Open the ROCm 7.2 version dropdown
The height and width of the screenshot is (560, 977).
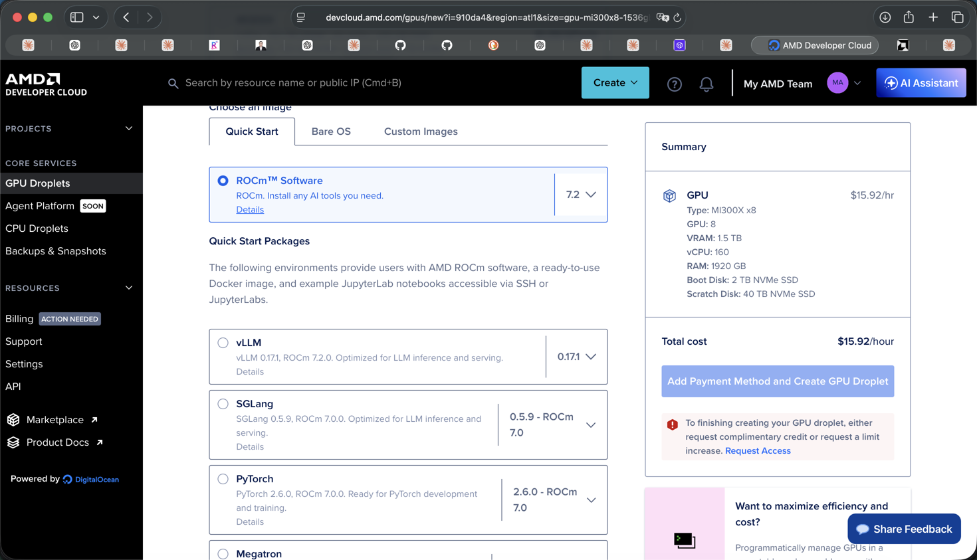pos(581,195)
